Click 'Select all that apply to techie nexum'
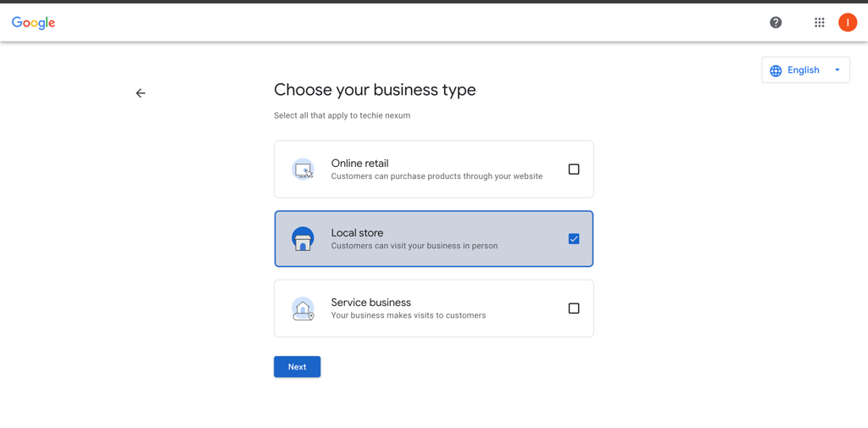Viewport: 868px width, 428px height. pos(342,116)
